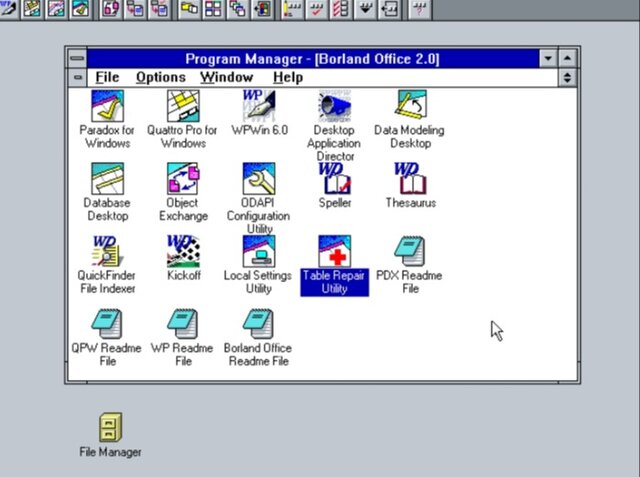Image resolution: width=640 pixels, height=477 pixels.
Task: Select the WordPerfect Speller icon
Action: (x=335, y=178)
